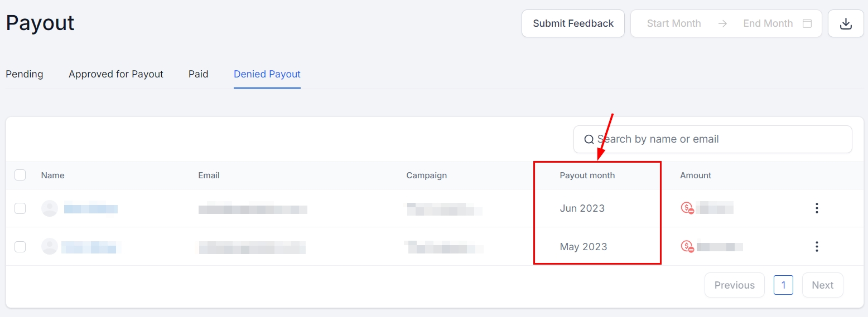
Task: Click the avatar icon in the May 2023 row
Action: [50, 246]
